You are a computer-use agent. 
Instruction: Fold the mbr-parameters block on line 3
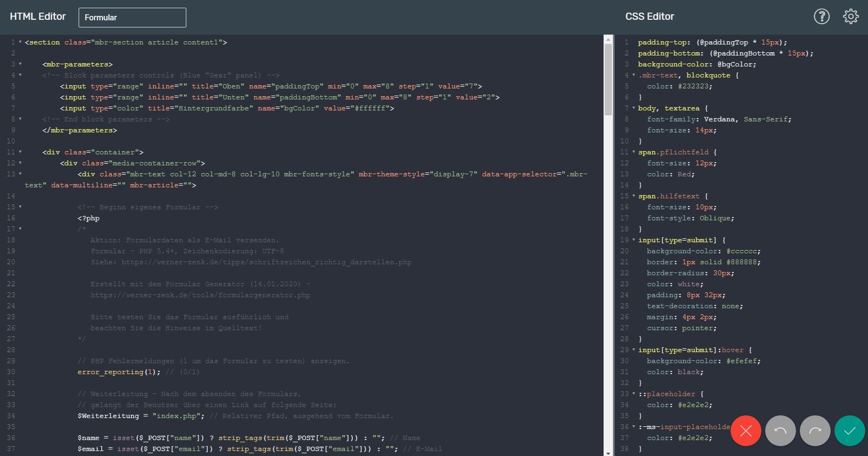pyautogui.click(x=20, y=64)
